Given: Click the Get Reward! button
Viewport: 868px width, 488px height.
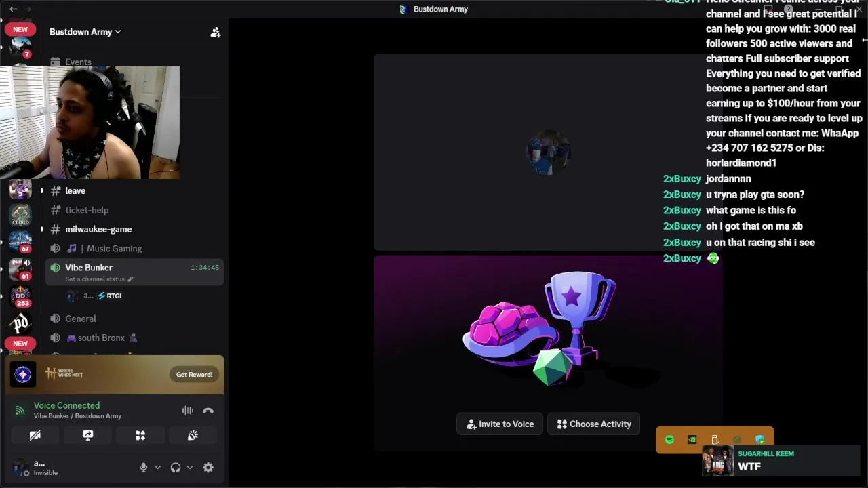Looking at the screenshot, I should pos(195,374).
